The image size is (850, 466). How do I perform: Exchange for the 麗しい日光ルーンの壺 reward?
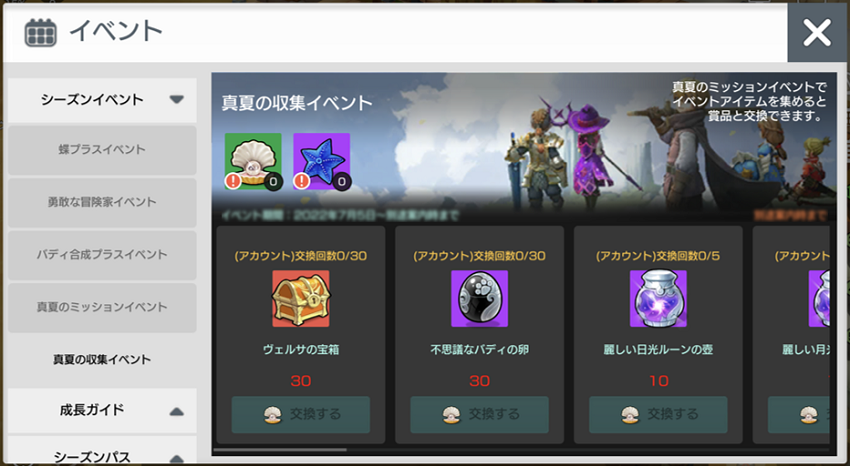(x=658, y=415)
